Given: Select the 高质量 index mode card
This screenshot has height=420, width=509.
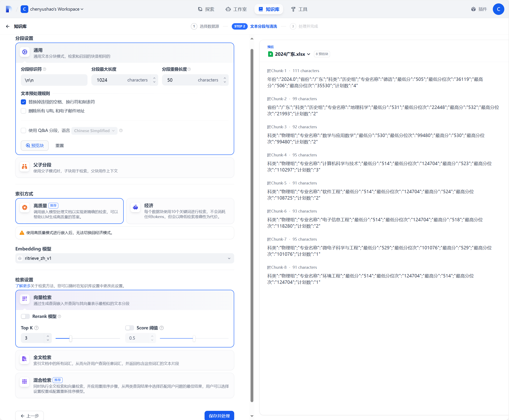Looking at the screenshot, I should point(69,211).
